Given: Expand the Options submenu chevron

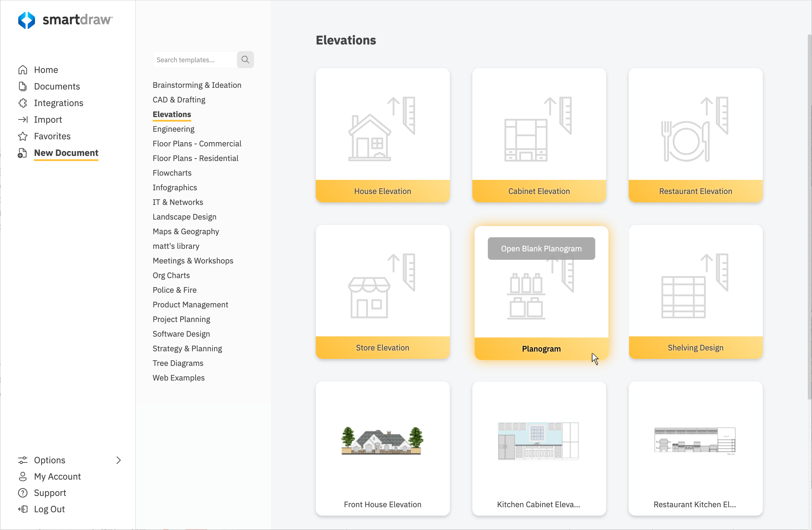Looking at the screenshot, I should (x=118, y=460).
